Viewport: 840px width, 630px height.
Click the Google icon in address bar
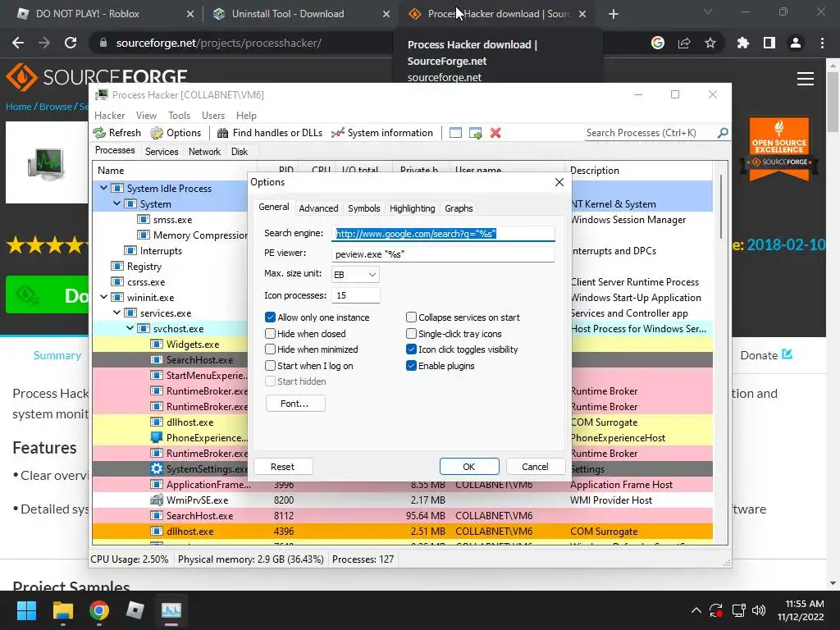pos(658,43)
